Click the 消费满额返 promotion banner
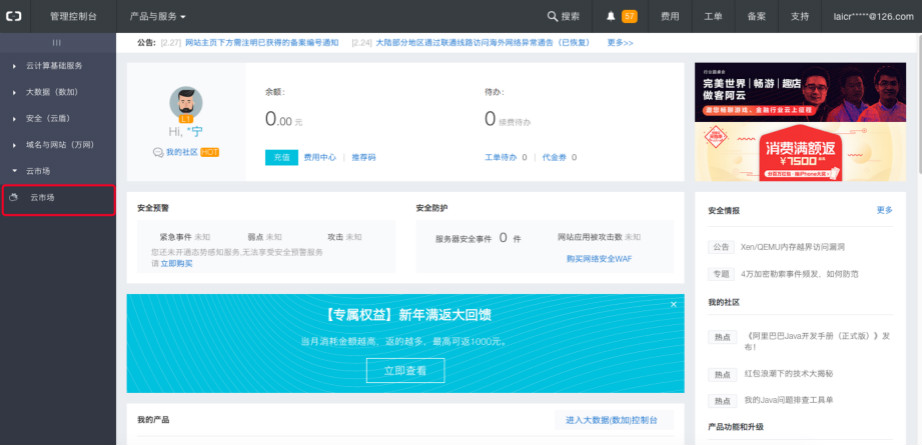The height and width of the screenshot is (445, 922). click(x=800, y=152)
